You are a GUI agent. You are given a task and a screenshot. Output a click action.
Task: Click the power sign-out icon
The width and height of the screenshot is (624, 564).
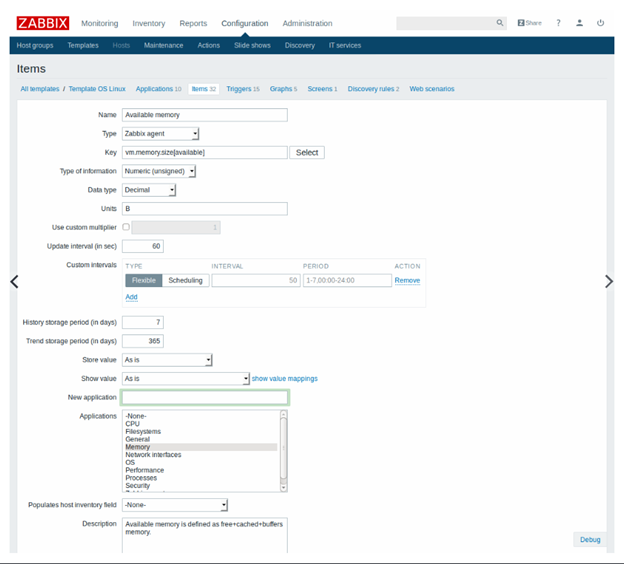pyautogui.click(x=601, y=23)
